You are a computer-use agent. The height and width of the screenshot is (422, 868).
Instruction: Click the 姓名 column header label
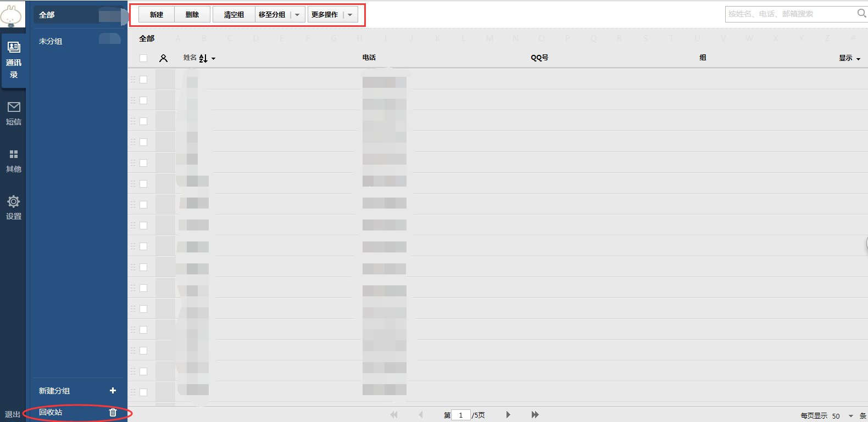click(x=190, y=58)
